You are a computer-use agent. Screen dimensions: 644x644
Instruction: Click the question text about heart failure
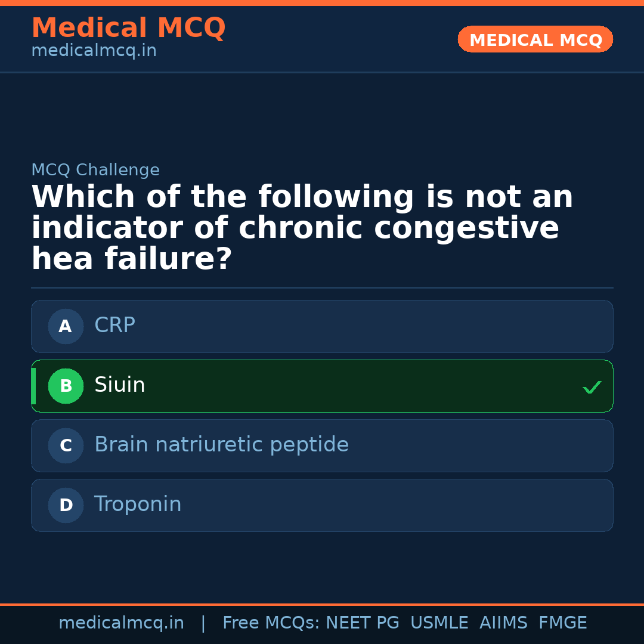[x=302, y=228]
